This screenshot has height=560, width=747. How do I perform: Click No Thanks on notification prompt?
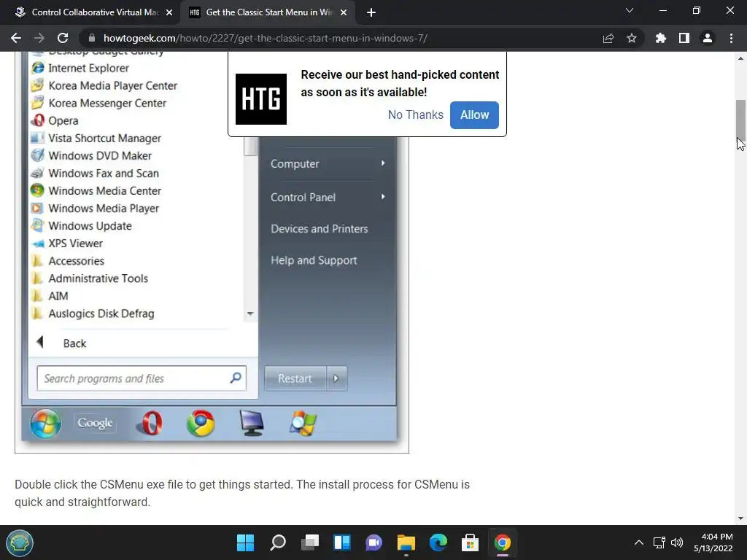415,114
